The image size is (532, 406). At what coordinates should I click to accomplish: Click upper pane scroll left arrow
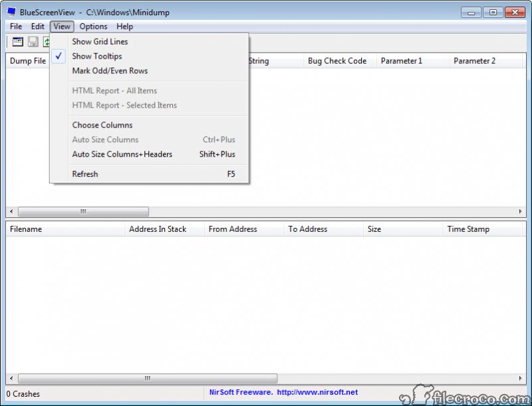11,211
